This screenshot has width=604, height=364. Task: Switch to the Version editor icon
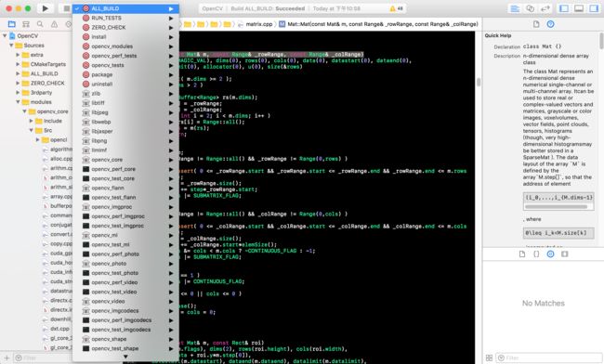[x=545, y=8]
